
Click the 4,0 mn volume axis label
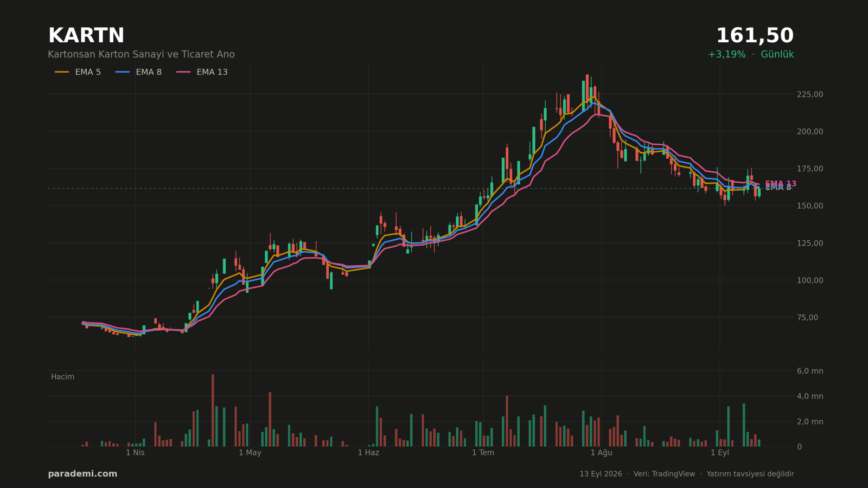click(810, 396)
